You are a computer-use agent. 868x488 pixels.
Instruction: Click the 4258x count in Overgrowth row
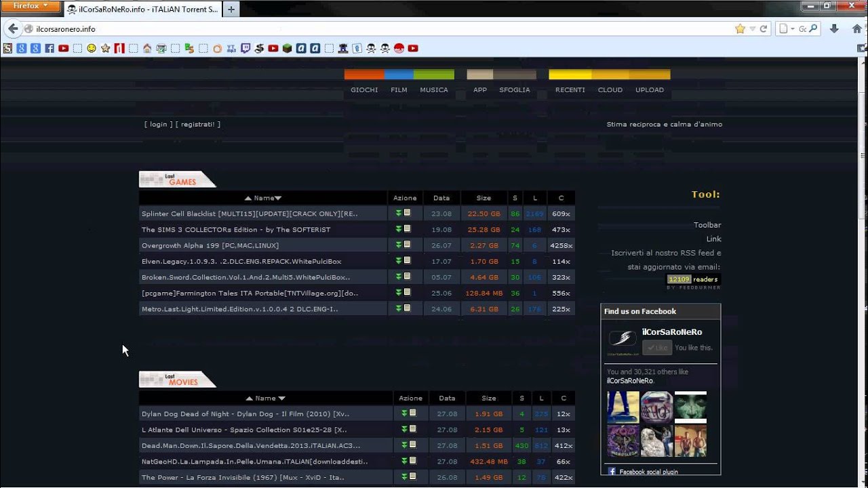(x=561, y=245)
